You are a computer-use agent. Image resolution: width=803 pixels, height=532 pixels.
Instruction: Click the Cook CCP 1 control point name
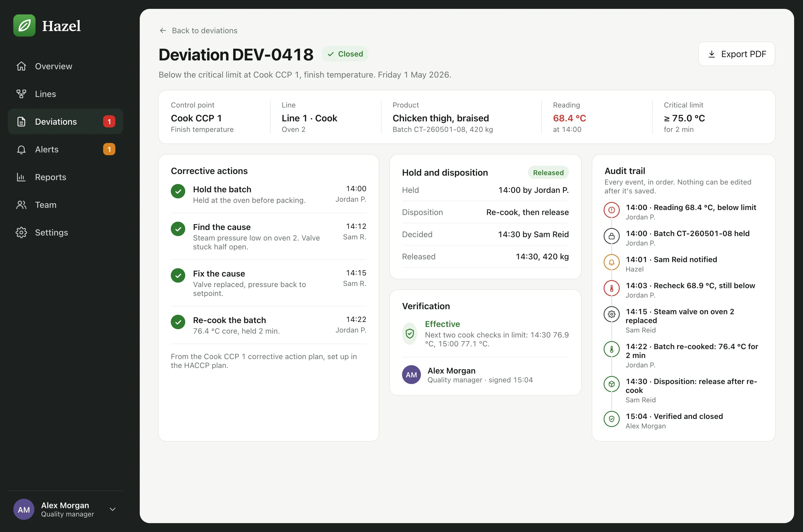click(196, 118)
